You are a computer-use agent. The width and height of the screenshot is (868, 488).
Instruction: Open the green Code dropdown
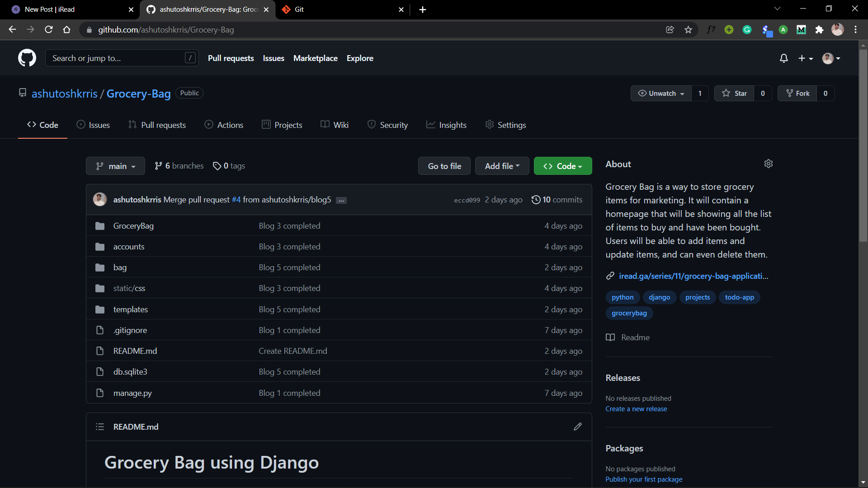click(x=562, y=166)
